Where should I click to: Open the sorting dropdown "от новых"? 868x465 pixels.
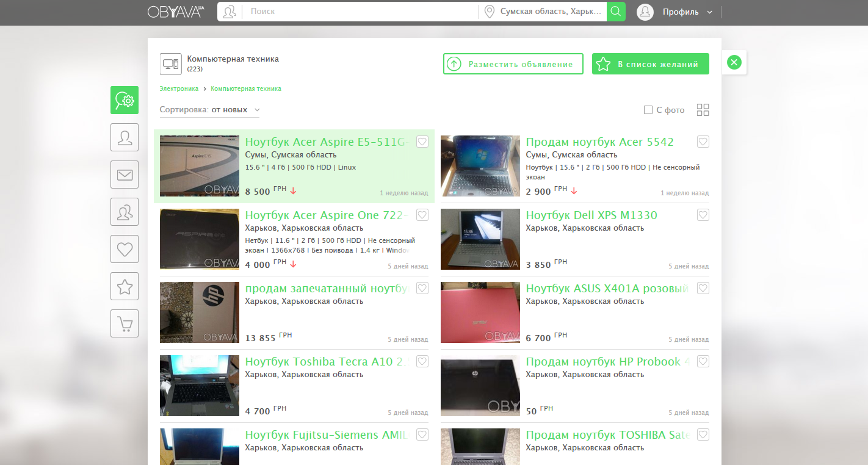tap(235, 110)
